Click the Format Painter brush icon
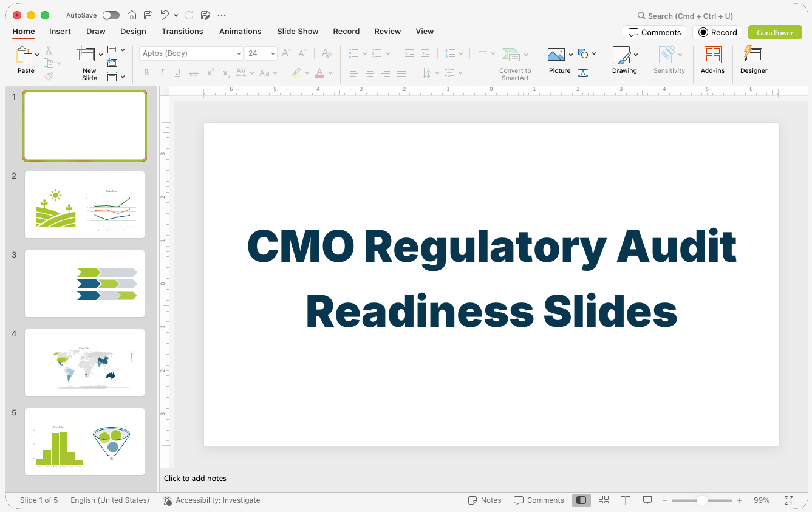Image resolution: width=812 pixels, height=512 pixels. (49, 76)
